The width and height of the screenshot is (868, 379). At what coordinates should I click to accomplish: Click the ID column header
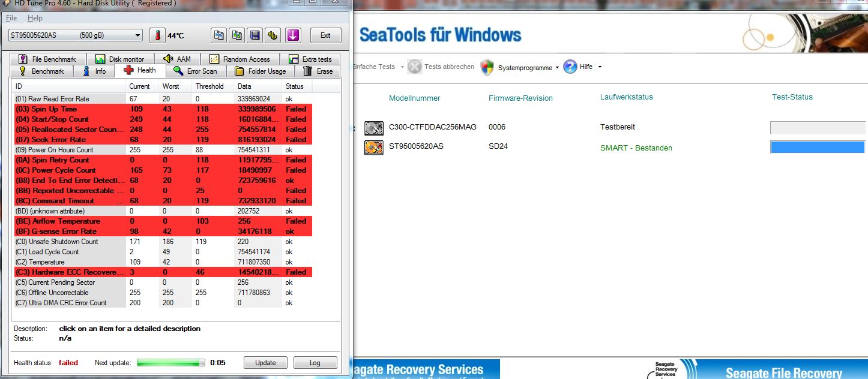(x=69, y=86)
